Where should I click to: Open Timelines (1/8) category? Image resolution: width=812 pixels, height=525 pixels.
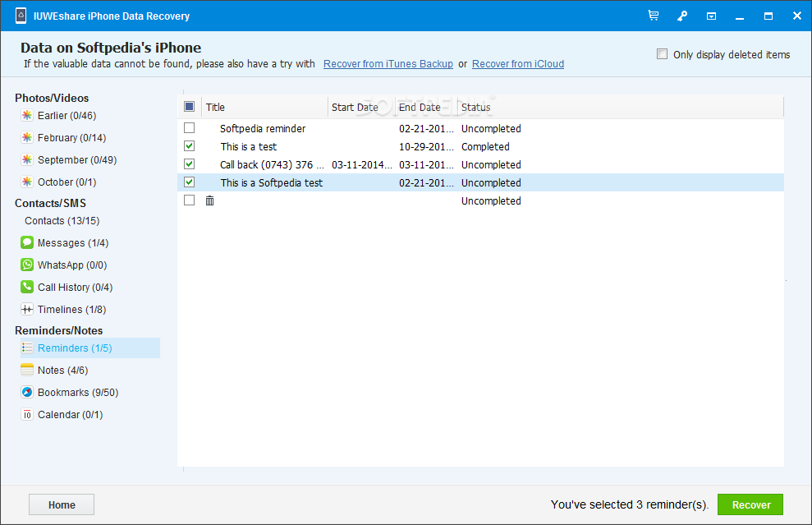pos(72,310)
